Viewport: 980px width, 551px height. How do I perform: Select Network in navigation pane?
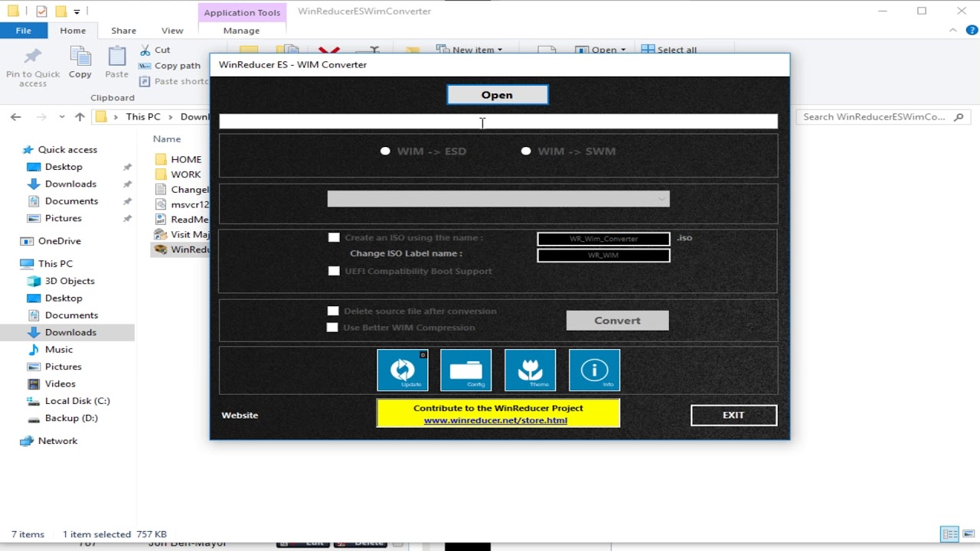[x=57, y=442]
